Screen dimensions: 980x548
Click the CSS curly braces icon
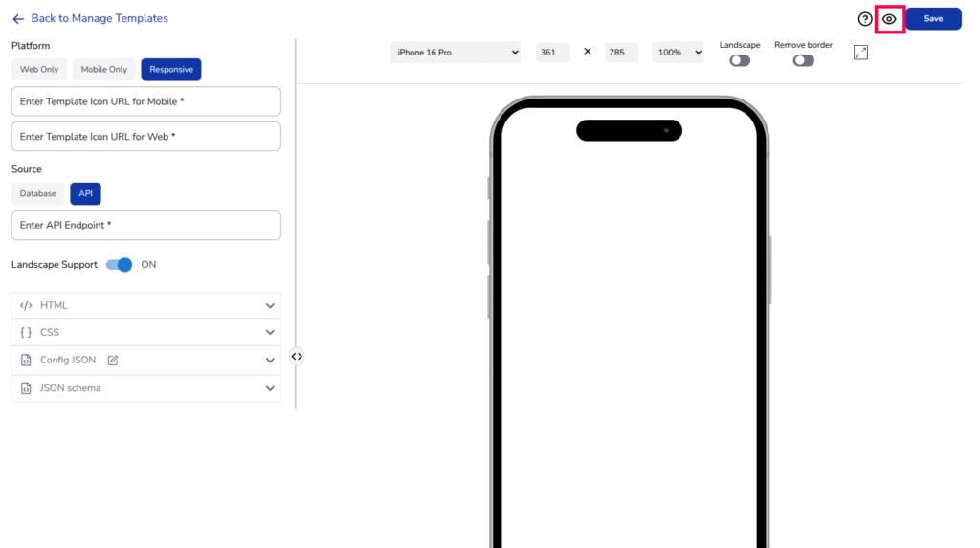tap(26, 333)
